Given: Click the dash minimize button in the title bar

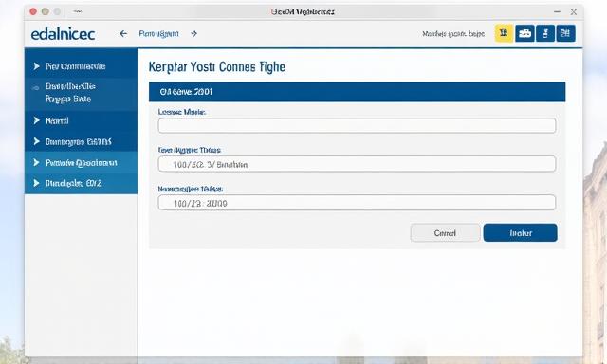Looking at the screenshot, I should [x=557, y=12].
